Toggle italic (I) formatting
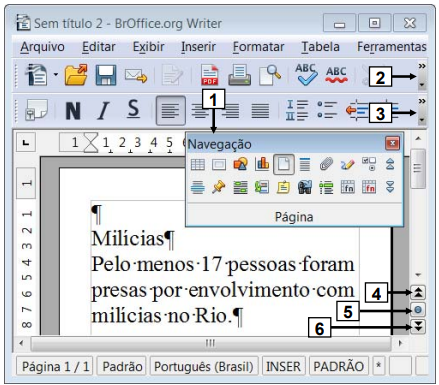Screen dimensions: 439x385 click(x=103, y=111)
